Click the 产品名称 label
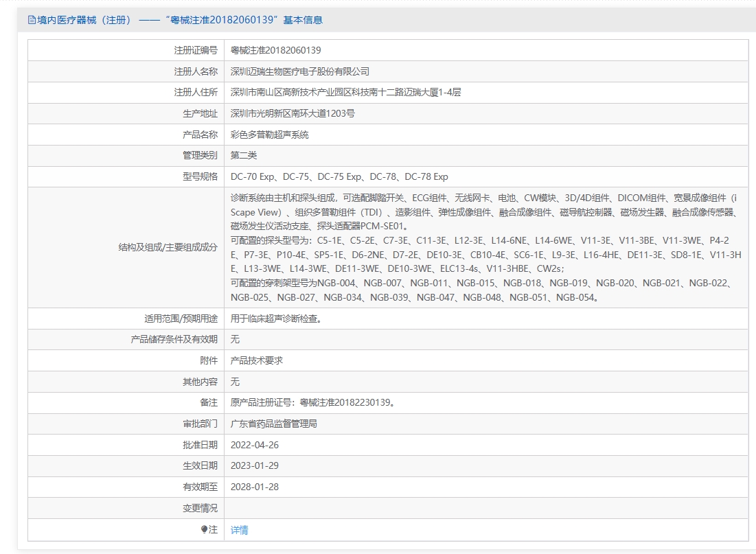This screenshot has height=554, width=756. (x=200, y=135)
